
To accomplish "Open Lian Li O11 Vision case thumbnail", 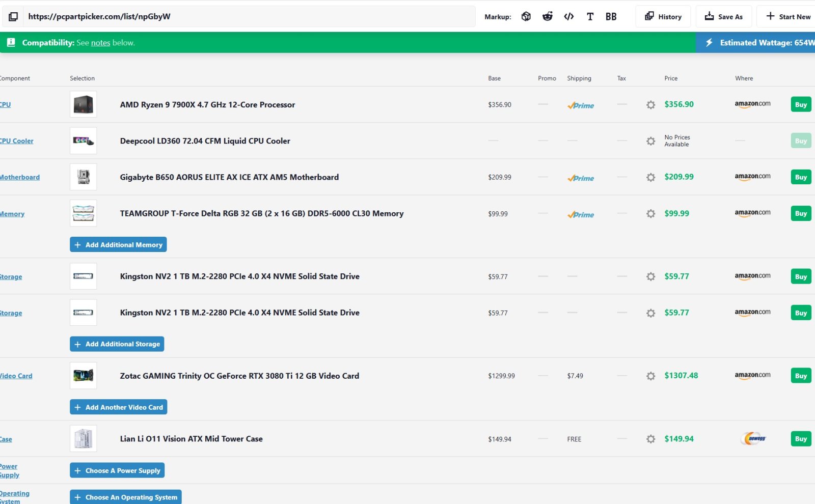I will click(x=83, y=439).
